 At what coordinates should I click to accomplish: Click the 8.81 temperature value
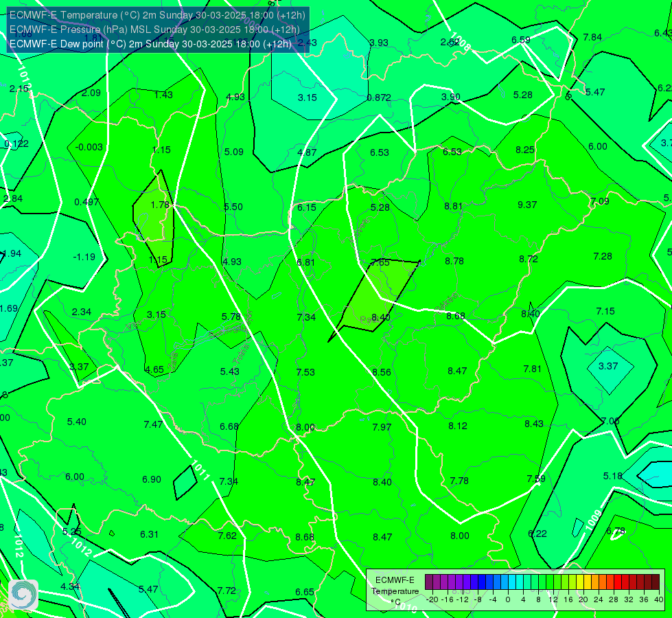[x=454, y=206]
